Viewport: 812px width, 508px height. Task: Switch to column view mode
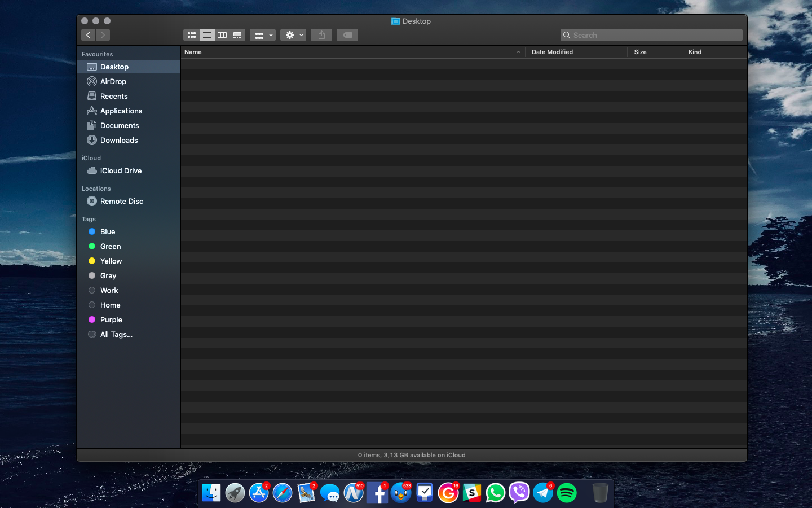click(x=222, y=35)
